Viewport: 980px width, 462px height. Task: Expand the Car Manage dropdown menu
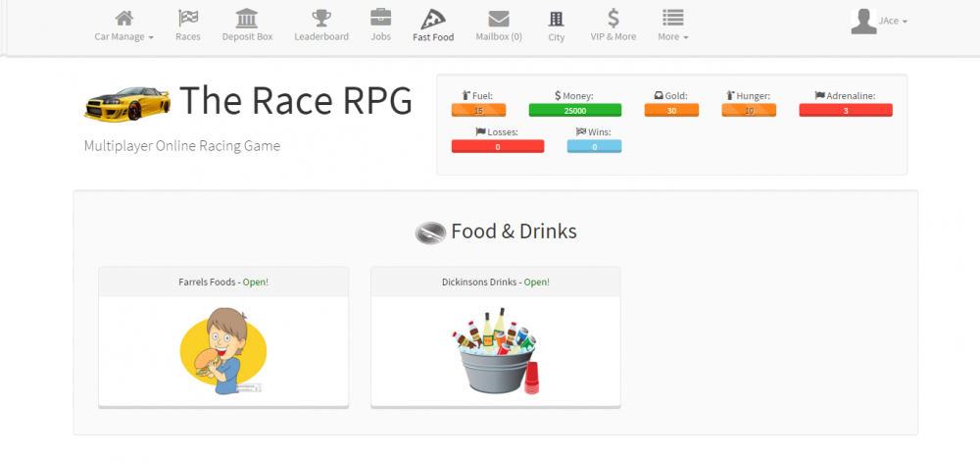click(x=123, y=36)
